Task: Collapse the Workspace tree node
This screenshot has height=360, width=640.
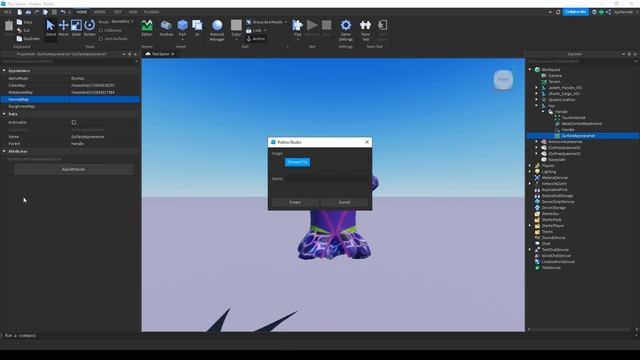Action: tap(530, 70)
